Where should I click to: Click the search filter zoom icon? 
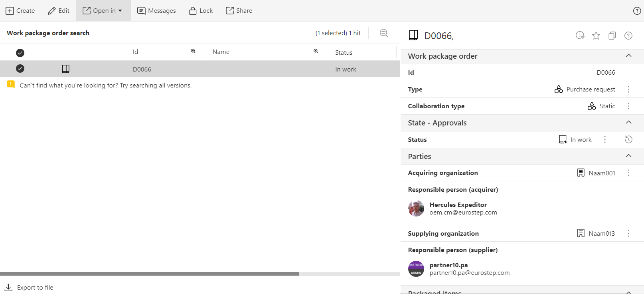(x=384, y=33)
